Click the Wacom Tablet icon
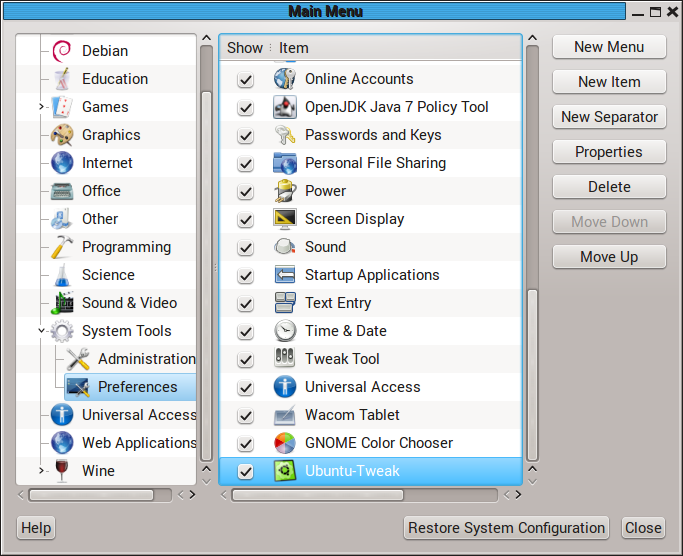Image resolution: width=683 pixels, height=556 pixels. (285, 415)
